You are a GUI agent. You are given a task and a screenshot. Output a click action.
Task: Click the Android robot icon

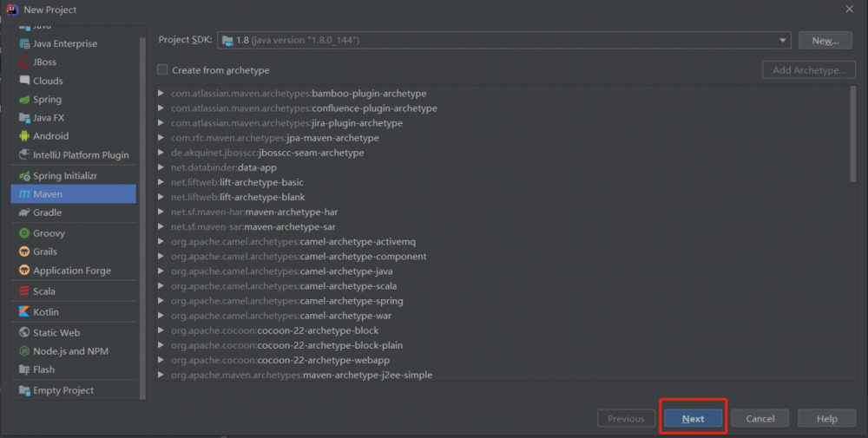pos(25,136)
